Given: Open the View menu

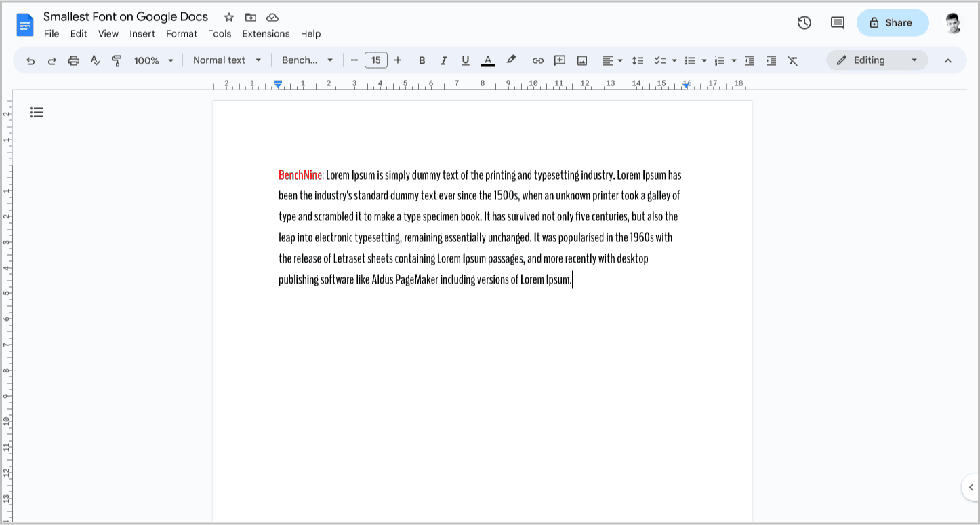Looking at the screenshot, I should (x=108, y=34).
